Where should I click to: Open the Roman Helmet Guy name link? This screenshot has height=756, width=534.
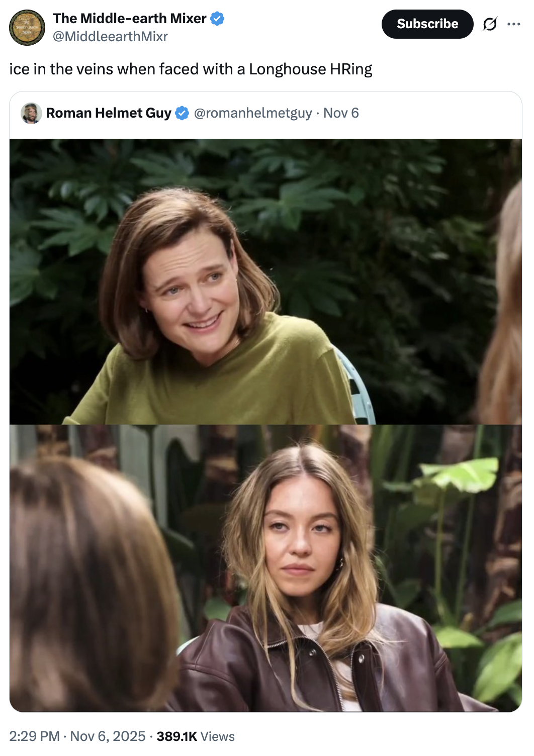tap(109, 113)
